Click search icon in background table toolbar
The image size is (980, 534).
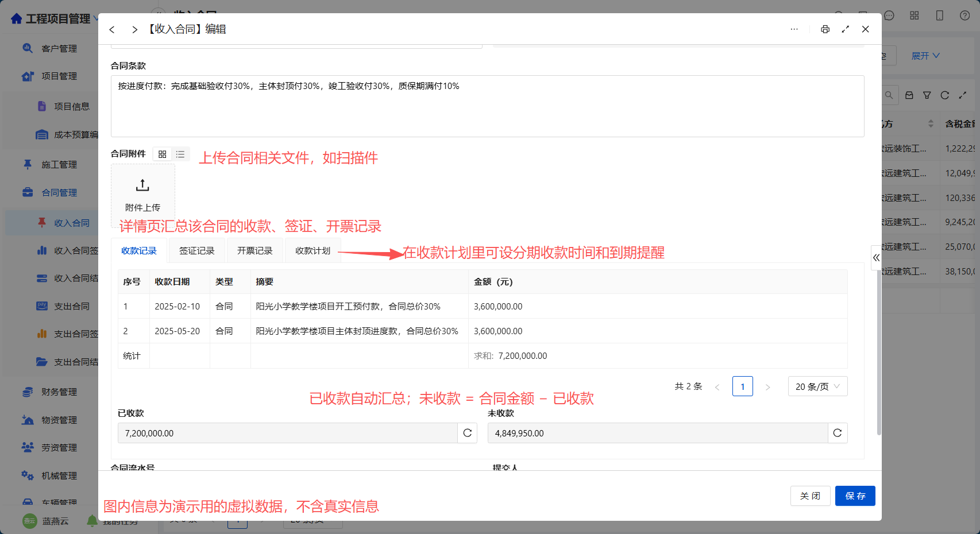889,95
